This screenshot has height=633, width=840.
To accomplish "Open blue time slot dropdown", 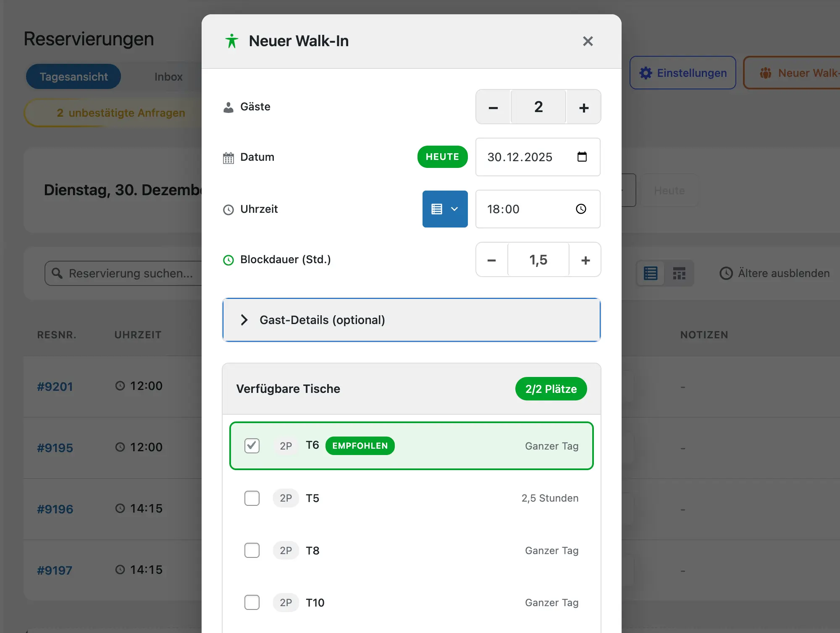I will click(445, 209).
